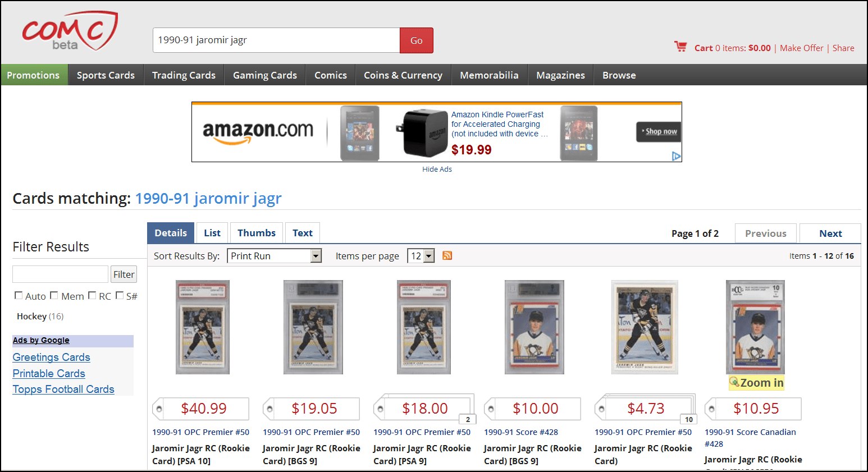Screen dimensions: 868x472
Task: Switch to the Thumbs view tab
Action: (256, 233)
